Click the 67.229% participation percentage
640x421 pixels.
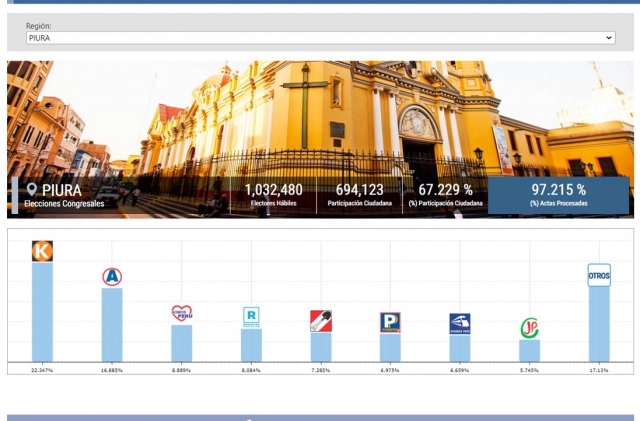point(446,190)
